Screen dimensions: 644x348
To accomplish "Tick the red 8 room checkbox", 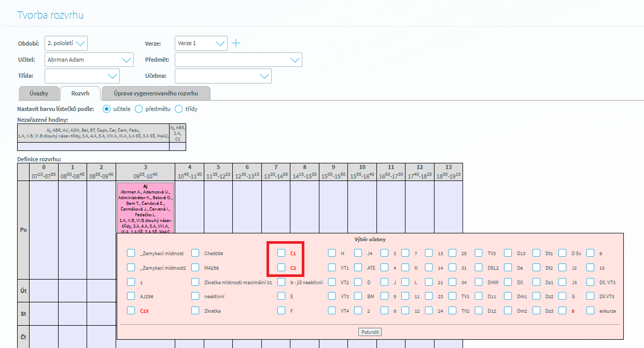I will pos(563,311).
